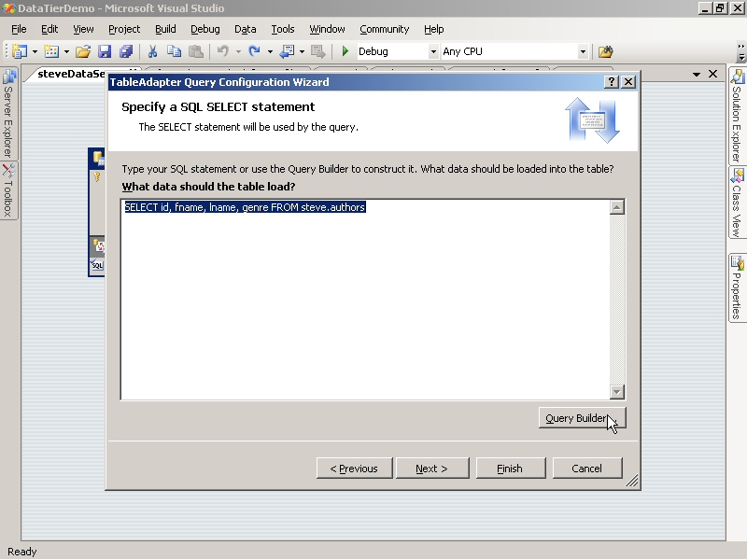747x560 pixels.
Task: Click the wizard resize grip corner
Action: click(x=632, y=482)
